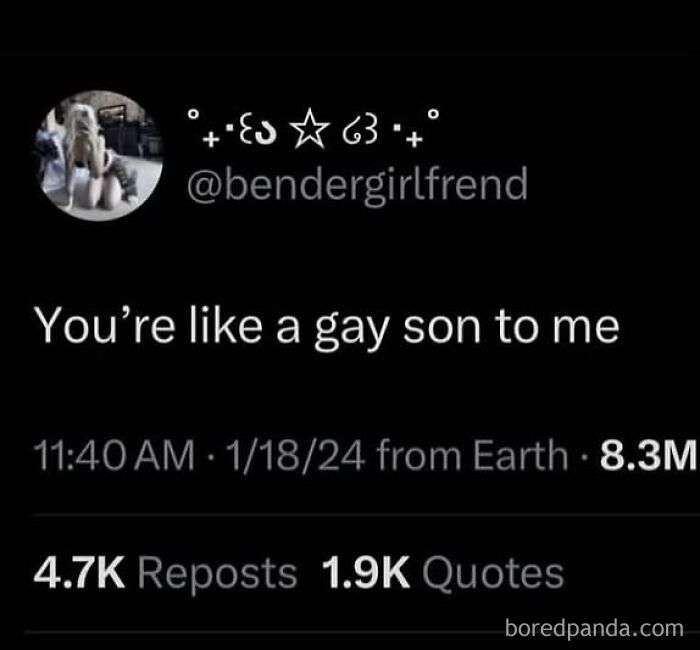Select the "from Earth" location text
This screenshot has width=700, height=650.
click(x=472, y=455)
